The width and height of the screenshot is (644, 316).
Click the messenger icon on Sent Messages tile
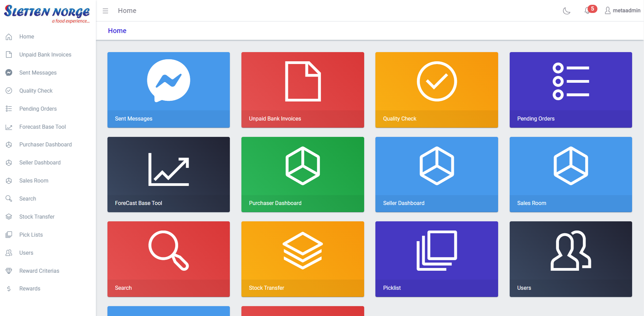pos(169,81)
